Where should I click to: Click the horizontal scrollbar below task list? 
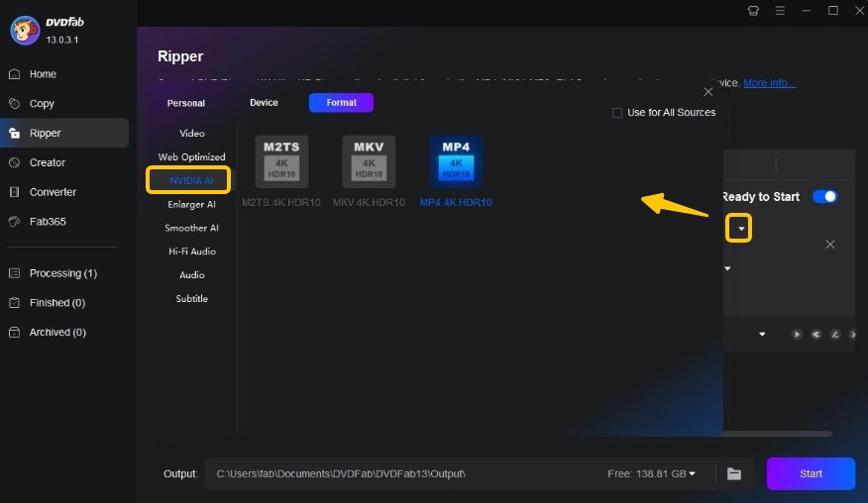coord(777,434)
